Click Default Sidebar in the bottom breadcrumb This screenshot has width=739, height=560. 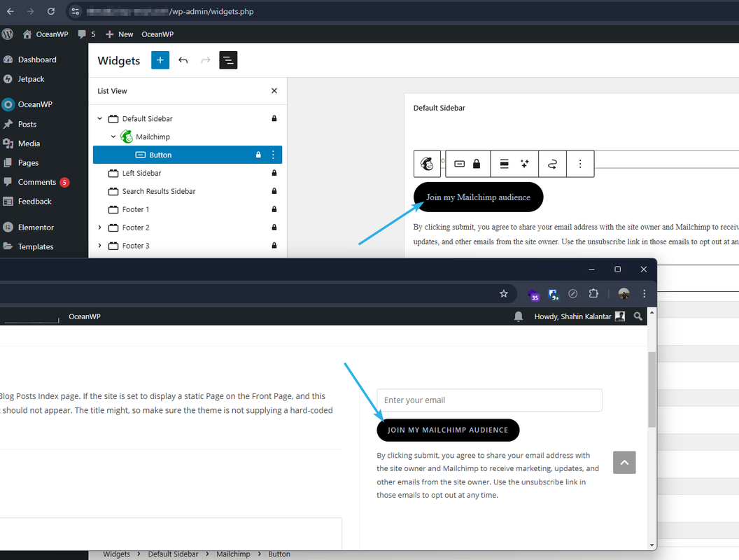point(173,554)
